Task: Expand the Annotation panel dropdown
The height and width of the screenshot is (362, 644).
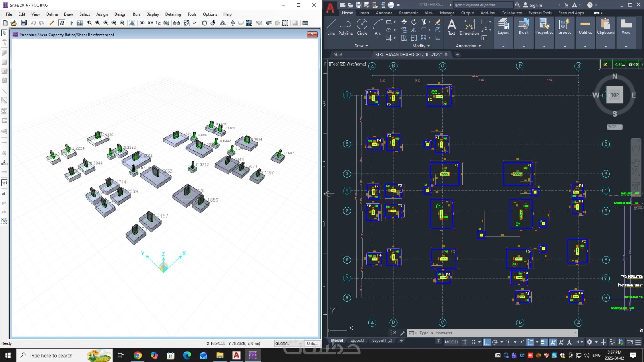Action: [x=469, y=46]
